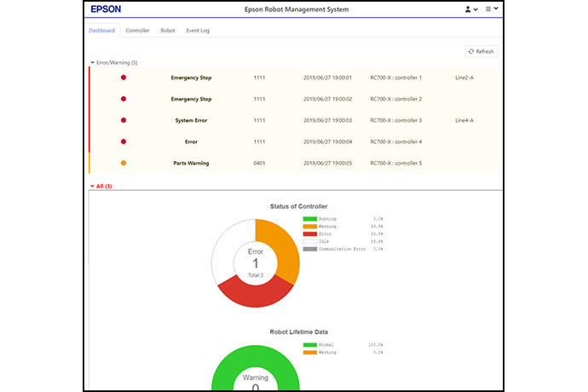The width and height of the screenshot is (588, 392).
Task: Click the white Idle legend swatch
Action: (x=310, y=241)
